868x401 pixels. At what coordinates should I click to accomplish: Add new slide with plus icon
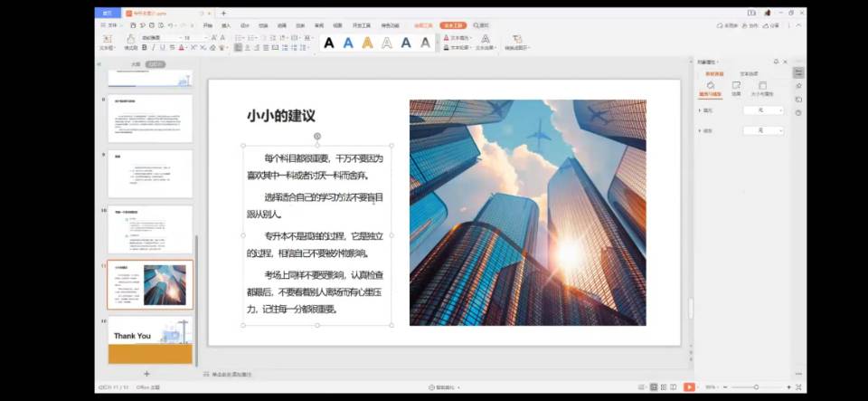pyautogui.click(x=146, y=373)
